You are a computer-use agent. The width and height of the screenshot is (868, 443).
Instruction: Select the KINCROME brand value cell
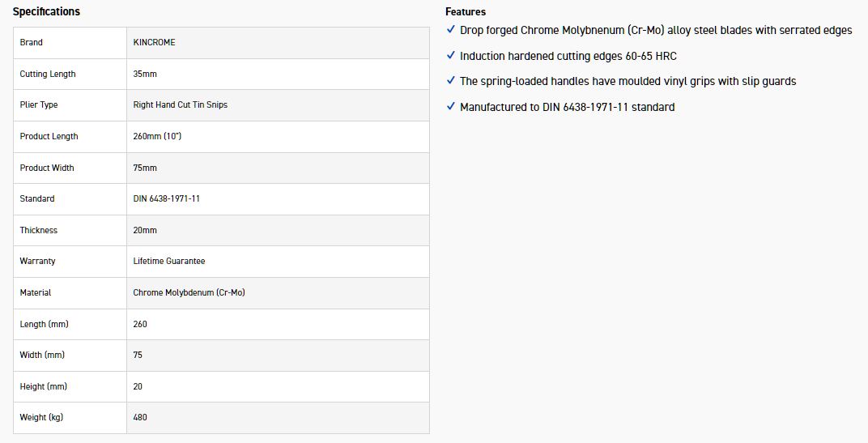(154, 42)
